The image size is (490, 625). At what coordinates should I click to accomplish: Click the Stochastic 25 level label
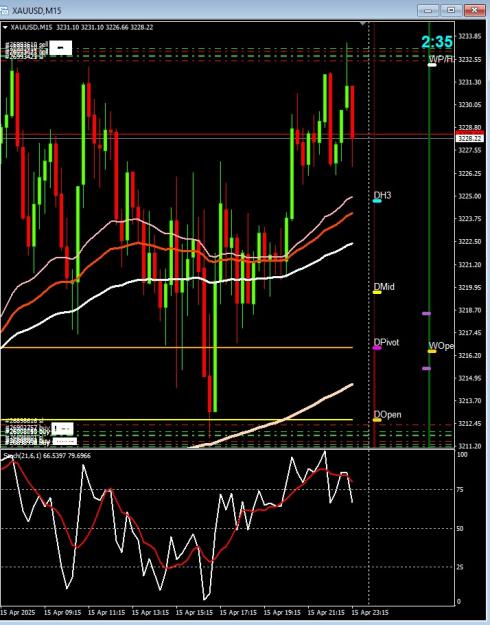[x=460, y=567]
